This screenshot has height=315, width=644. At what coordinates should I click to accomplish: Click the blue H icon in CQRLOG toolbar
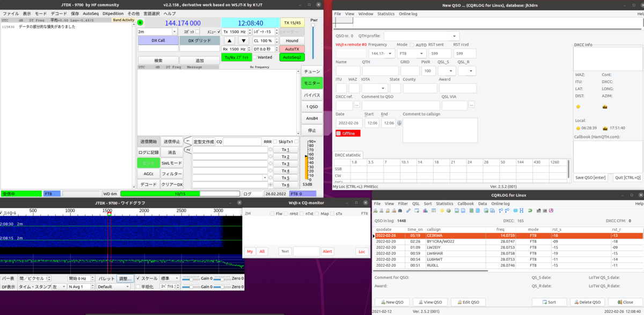(522, 210)
